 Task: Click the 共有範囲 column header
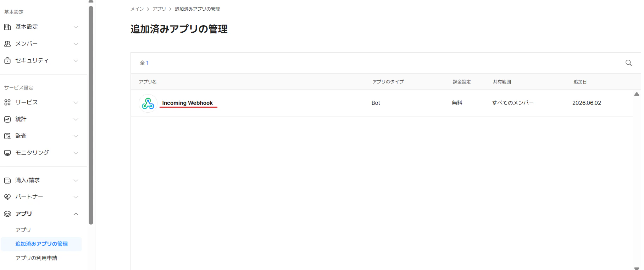coord(502,82)
